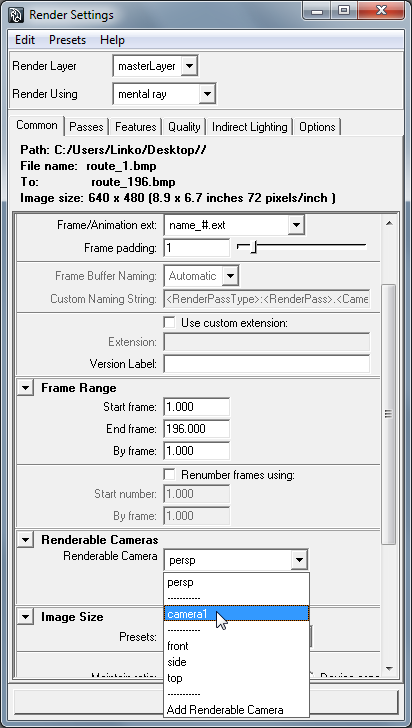Open the Render Layer masterLayer dropdown
Viewport: 412px width, 728px height.
[156, 66]
